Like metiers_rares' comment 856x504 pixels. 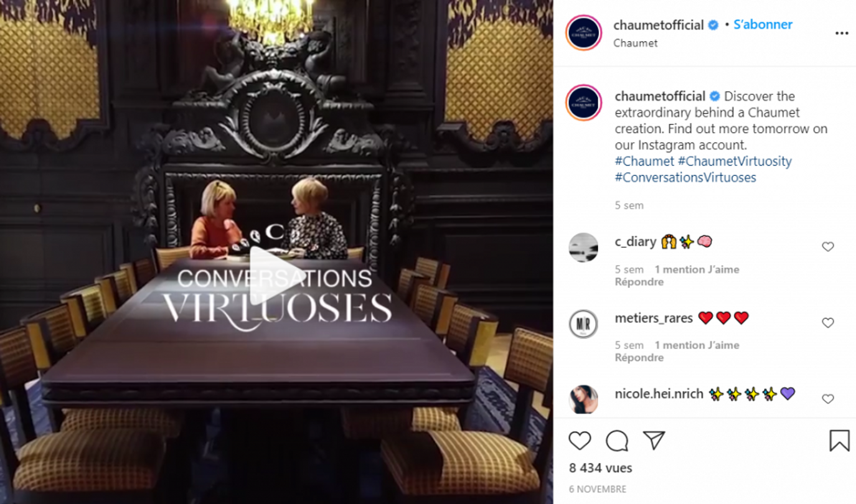click(828, 323)
